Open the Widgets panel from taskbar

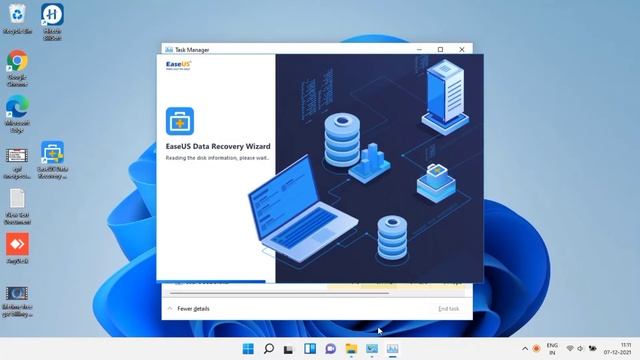coord(310,349)
